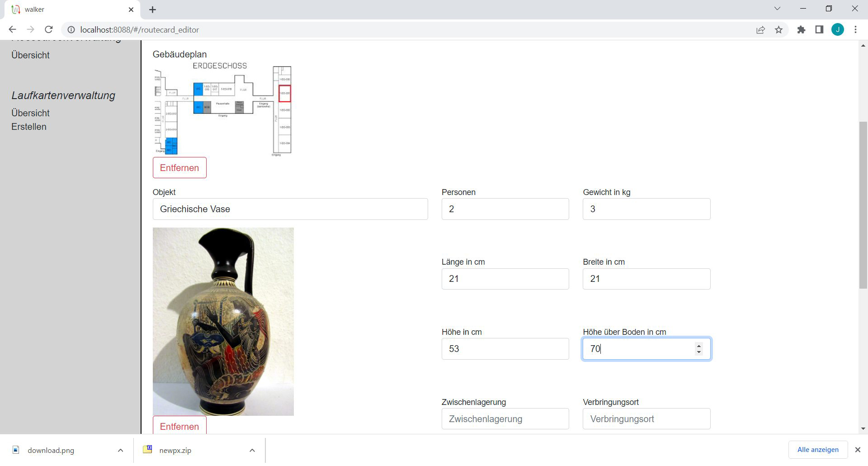The width and height of the screenshot is (868, 466).
Task: Open Übersicht under Ressourcenverwaltung
Action: click(31, 55)
